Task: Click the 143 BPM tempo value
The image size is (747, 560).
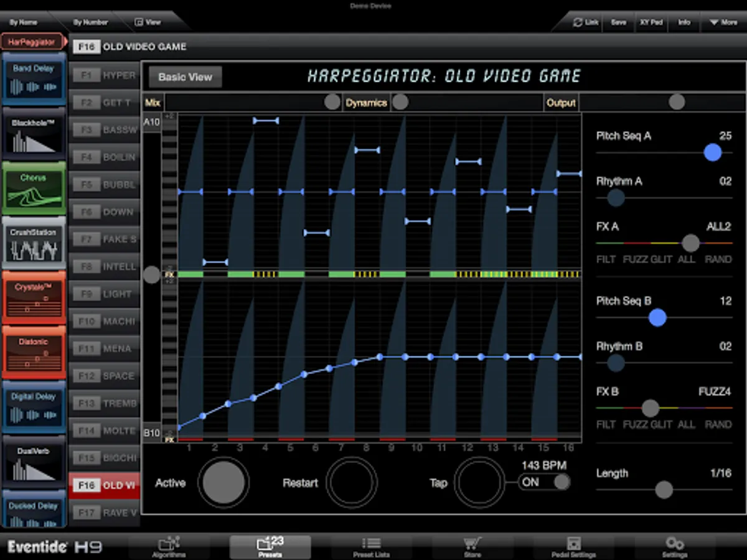Action: click(x=545, y=465)
